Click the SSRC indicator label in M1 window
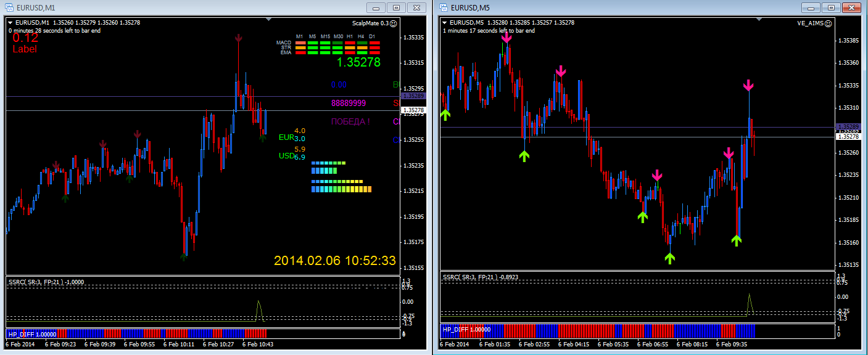 point(46,282)
